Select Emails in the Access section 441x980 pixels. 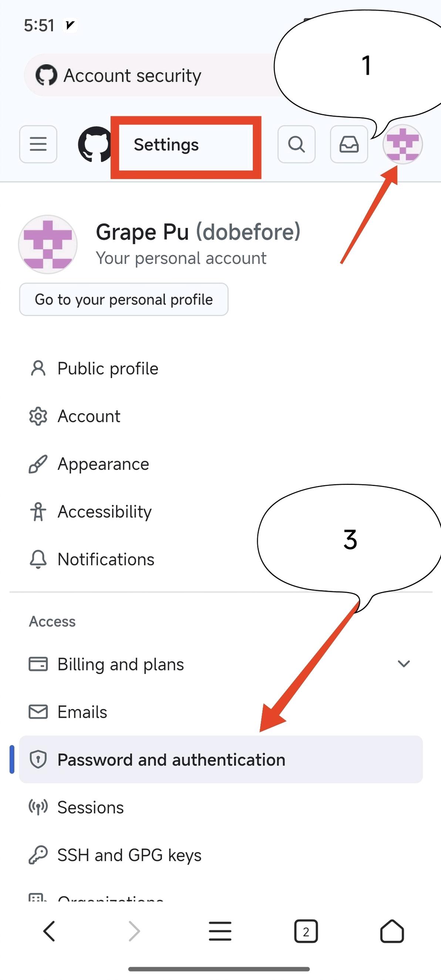[82, 712]
